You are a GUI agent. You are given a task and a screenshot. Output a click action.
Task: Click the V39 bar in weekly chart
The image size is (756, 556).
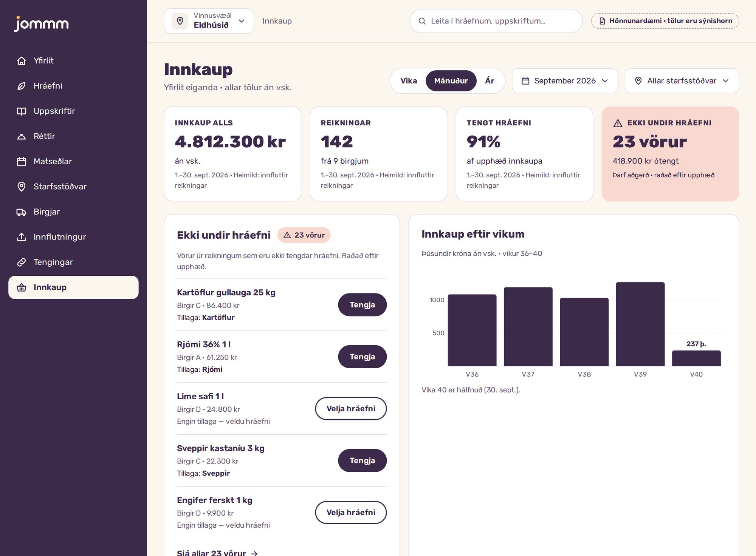(640, 324)
